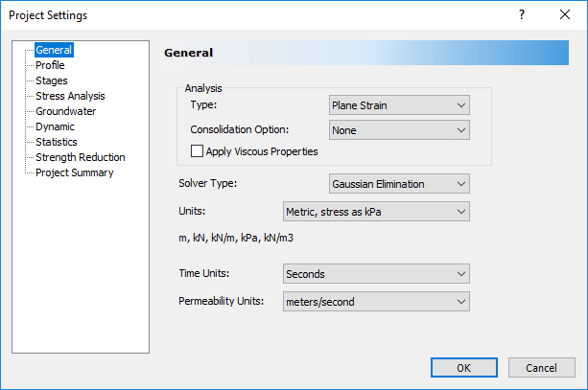Expand the Permeability Units dropdown
The width and height of the screenshot is (588, 390).
click(376, 302)
